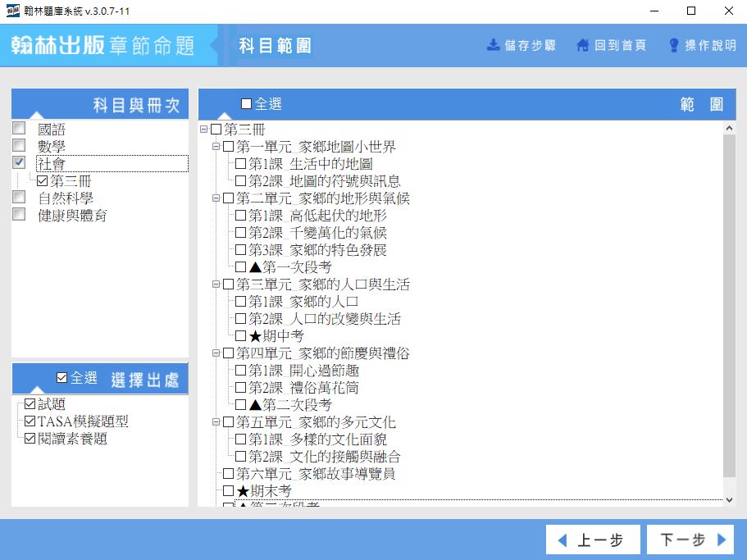Minimize the 翰林題庫系統 window

coord(654,11)
